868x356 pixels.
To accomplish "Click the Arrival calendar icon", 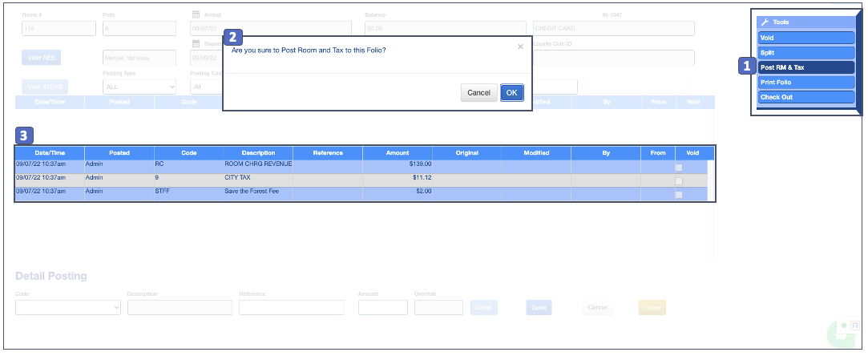I will click(x=196, y=14).
